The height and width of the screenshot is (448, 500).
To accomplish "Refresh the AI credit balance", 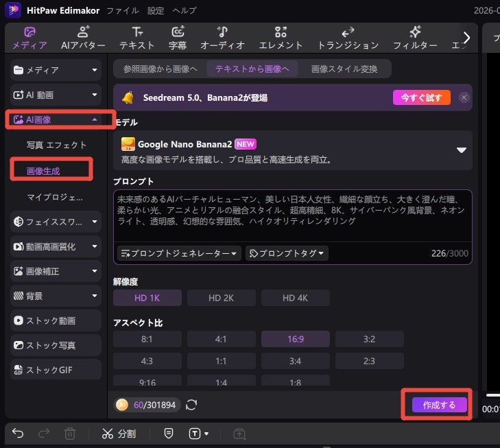I will point(191,405).
